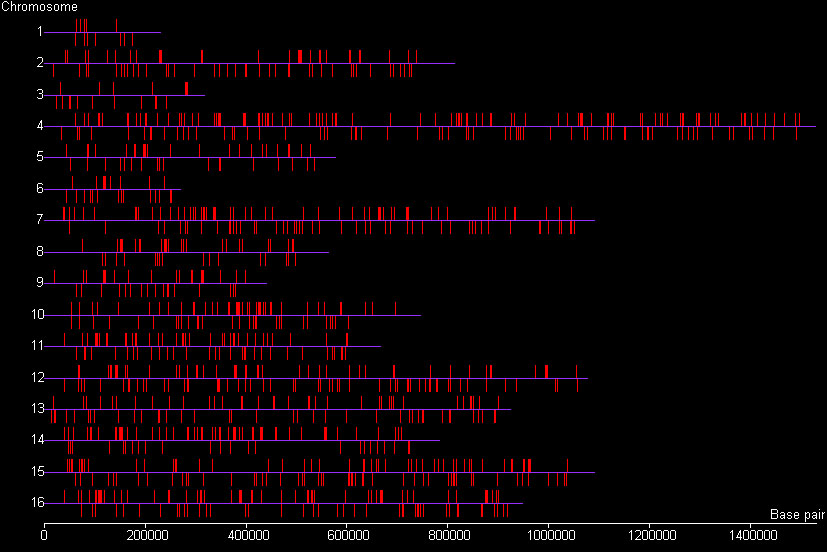Select chromosome label 6
Viewport: 827px width, 552px height.
click(x=40, y=188)
